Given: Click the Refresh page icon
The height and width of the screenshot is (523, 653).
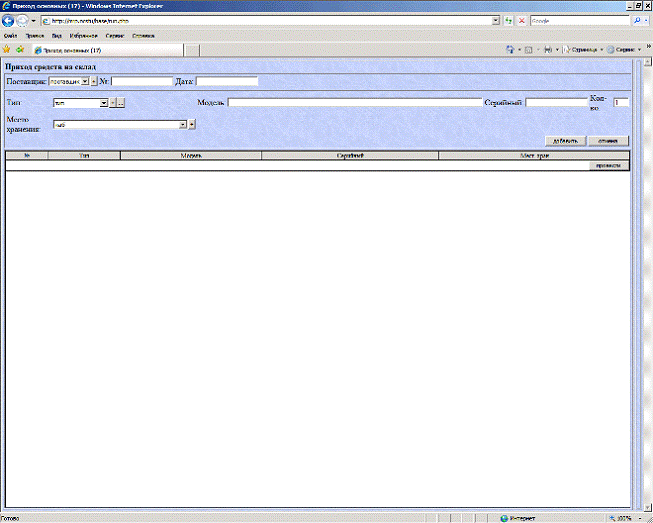Looking at the screenshot, I should (x=509, y=21).
